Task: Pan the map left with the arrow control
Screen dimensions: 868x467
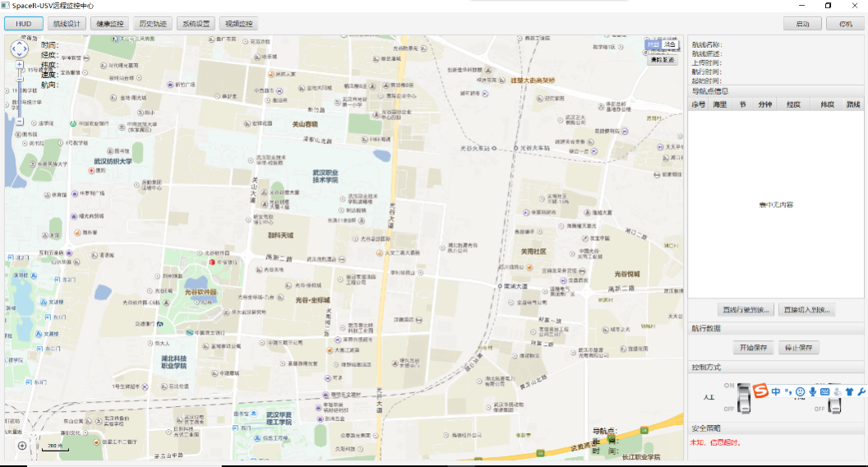Action: (x=13, y=49)
